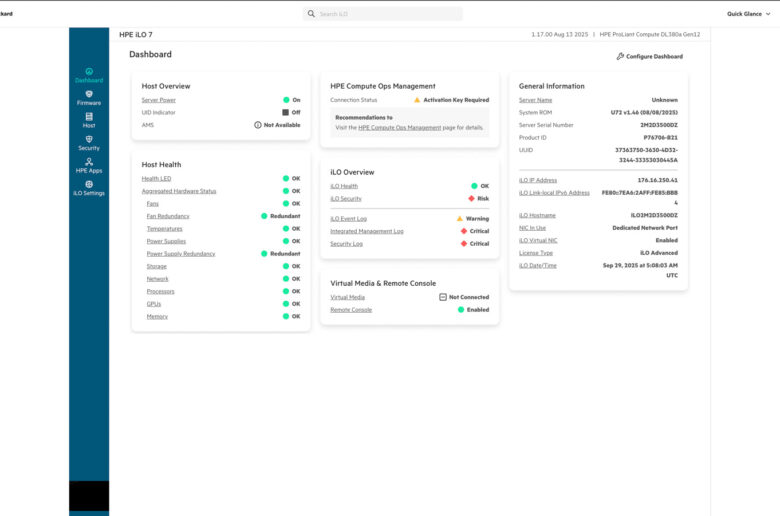
Task: Open HPE Apps from the sidebar
Action: (x=89, y=162)
